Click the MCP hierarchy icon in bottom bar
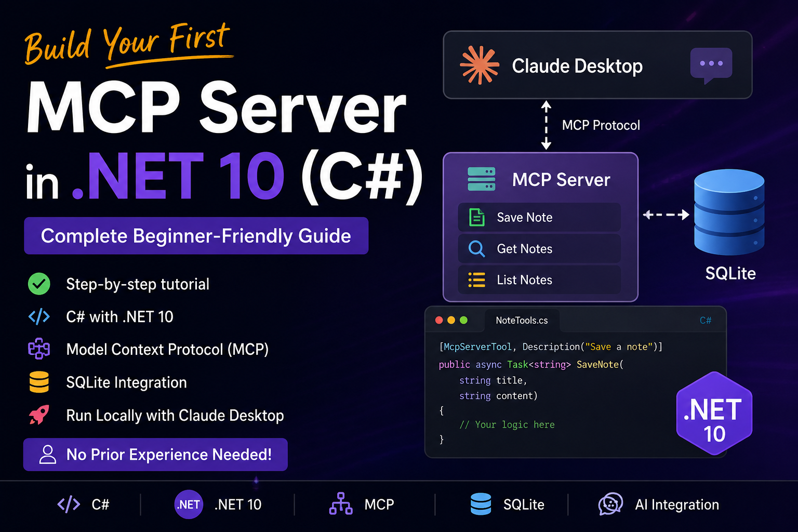Viewport: 798px width, 532px height. [x=341, y=504]
